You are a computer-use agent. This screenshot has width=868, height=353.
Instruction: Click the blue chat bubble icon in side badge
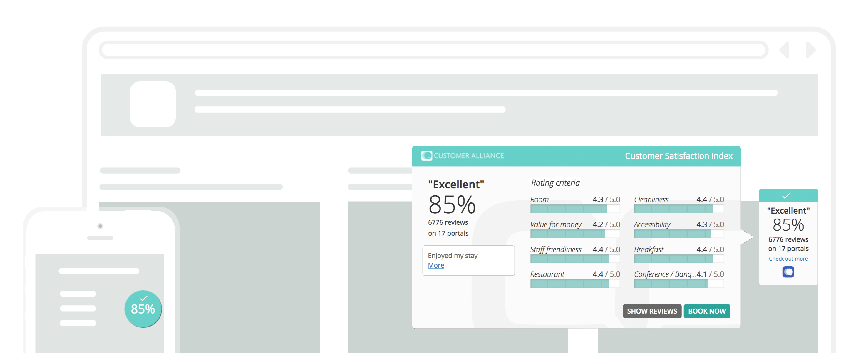pyautogui.click(x=788, y=272)
